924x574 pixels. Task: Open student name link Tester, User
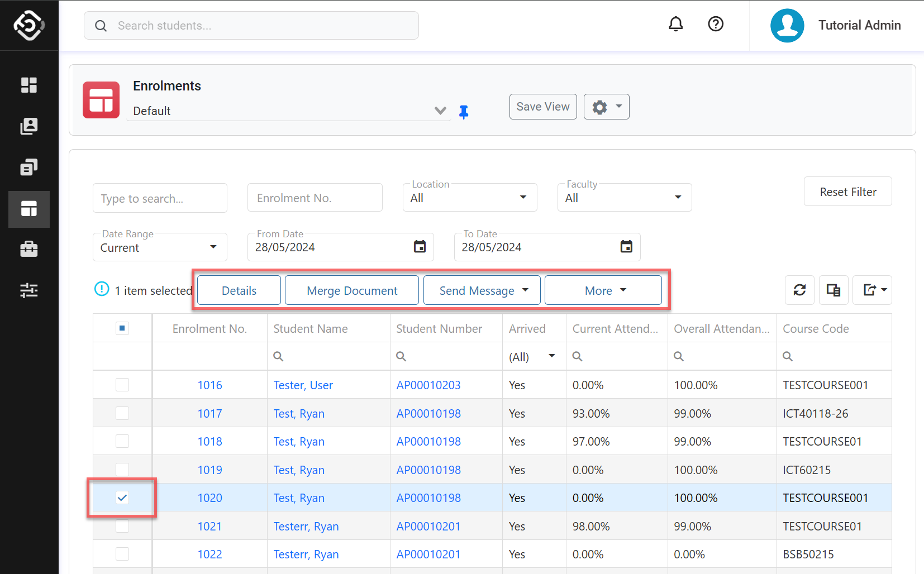[x=303, y=385]
